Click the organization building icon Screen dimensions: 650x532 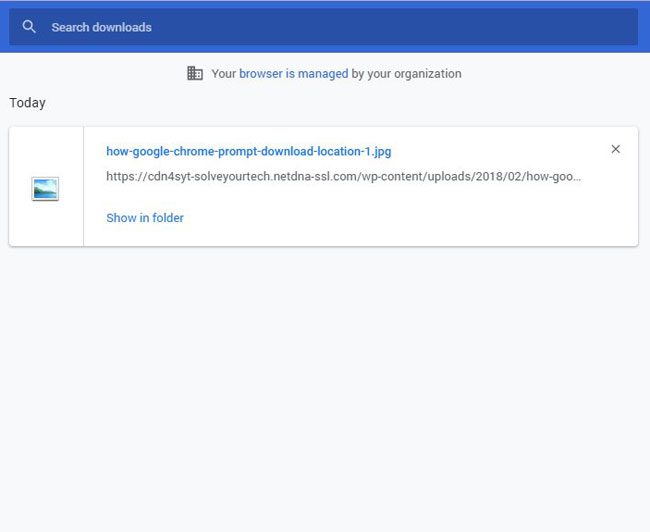coord(195,73)
